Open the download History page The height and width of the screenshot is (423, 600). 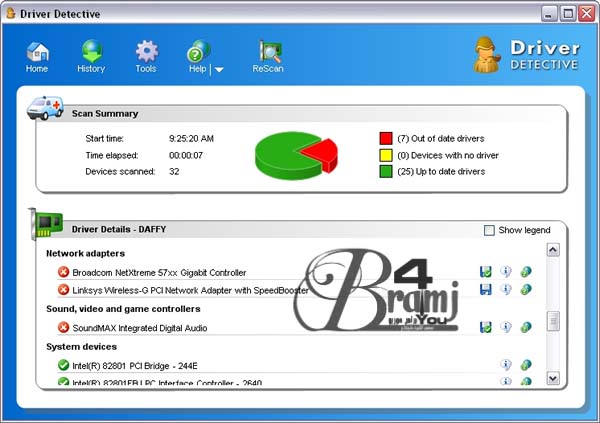click(91, 56)
